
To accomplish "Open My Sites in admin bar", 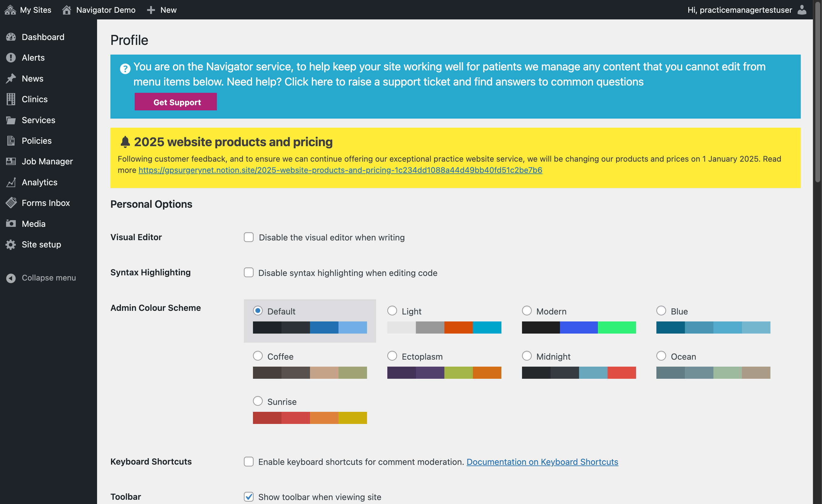I will pyautogui.click(x=28, y=10).
